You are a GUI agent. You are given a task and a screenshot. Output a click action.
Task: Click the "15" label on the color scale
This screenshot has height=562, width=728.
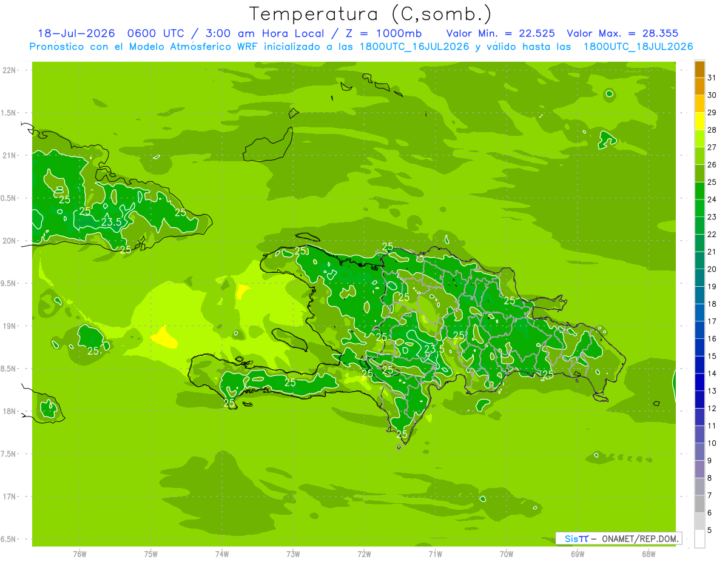click(x=712, y=356)
